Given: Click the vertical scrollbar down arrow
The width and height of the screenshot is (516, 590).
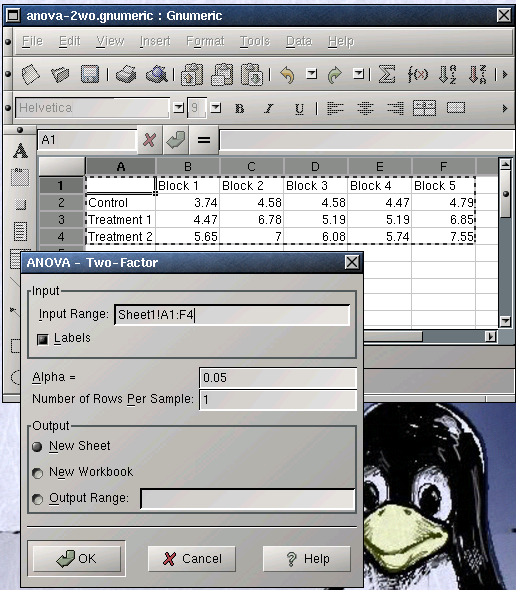Looking at the screenshot, I should [505, 321].
